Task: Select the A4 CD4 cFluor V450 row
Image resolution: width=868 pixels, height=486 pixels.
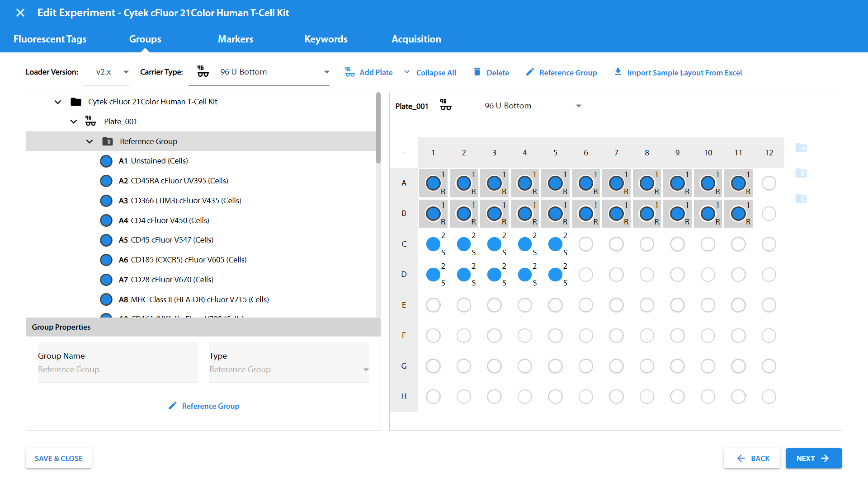Action: point(201,220)
